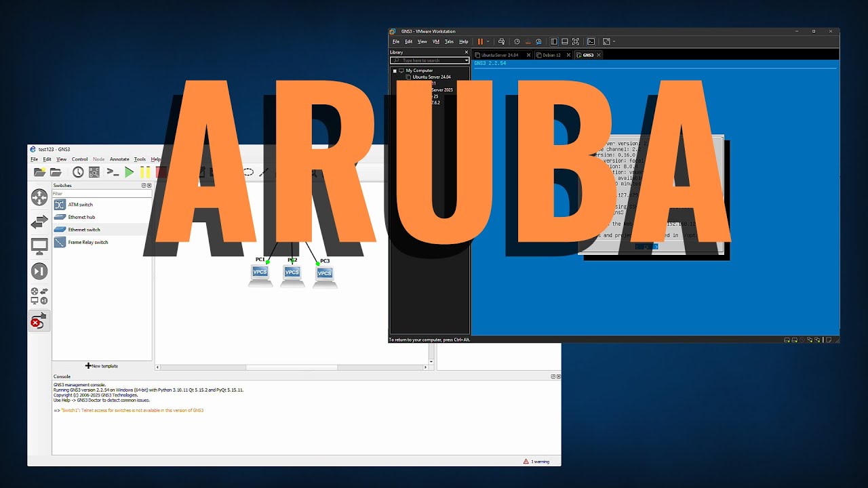This screenshot has width=868, height=488.
Task: Open power options dropdown next to pause
Action: tap(488, 41)
